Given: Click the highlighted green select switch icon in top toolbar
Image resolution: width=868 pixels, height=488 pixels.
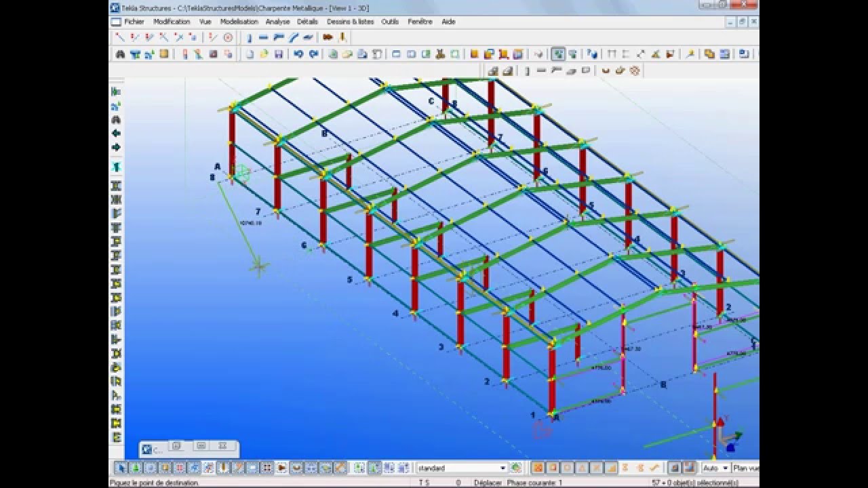Looking at the screenshot, I should pyautogui.click(x=558, y=54).
